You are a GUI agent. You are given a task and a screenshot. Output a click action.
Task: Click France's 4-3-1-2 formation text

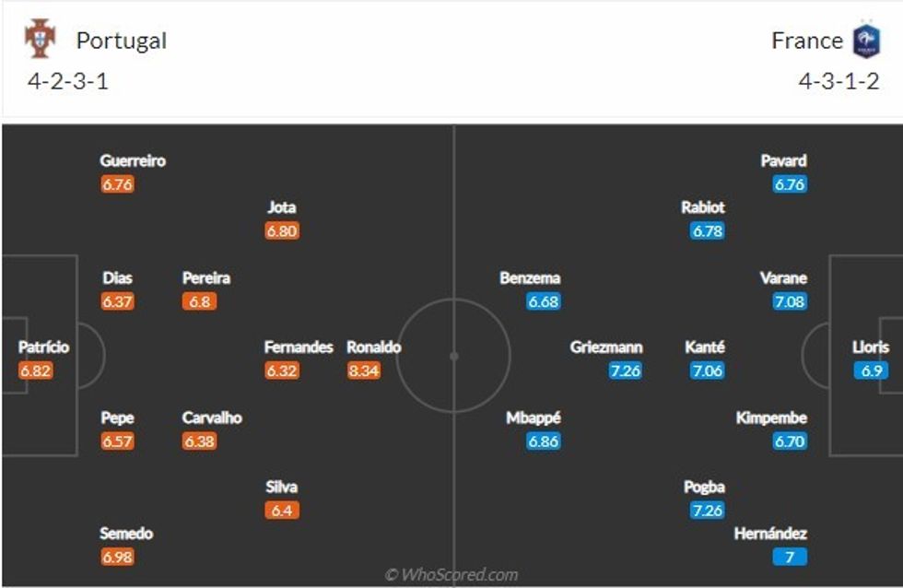point(838,81)
